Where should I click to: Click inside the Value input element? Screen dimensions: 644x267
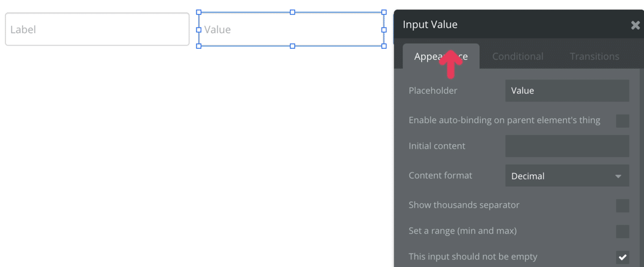[291, 29]
